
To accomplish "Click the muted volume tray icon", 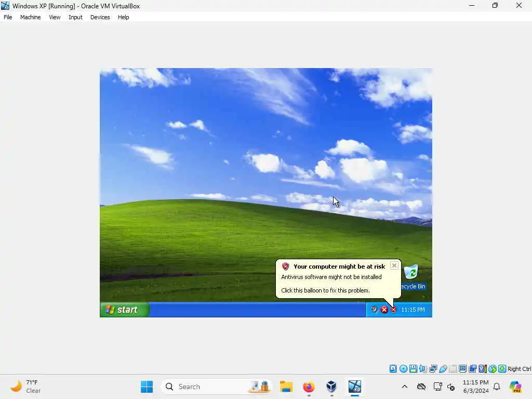I will (x=451, y=387).
